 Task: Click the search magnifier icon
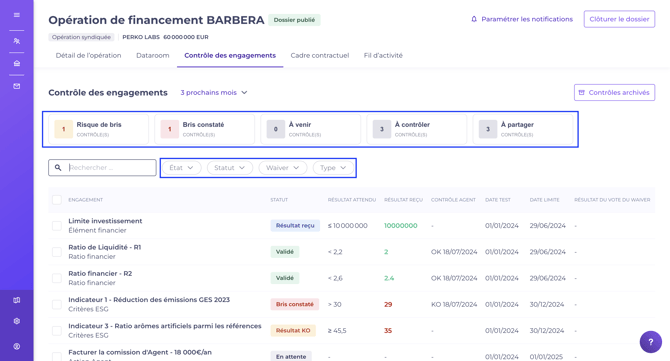(58, 167)
